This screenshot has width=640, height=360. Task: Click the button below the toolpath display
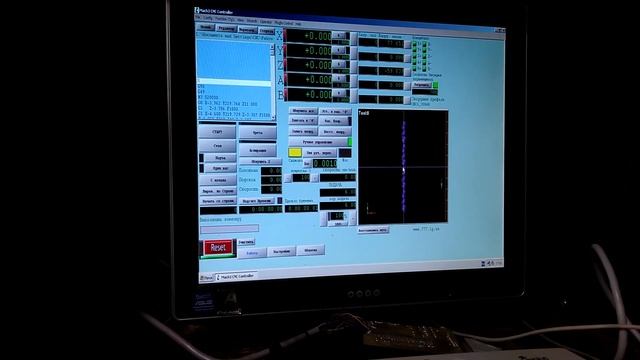click(373, 230)
